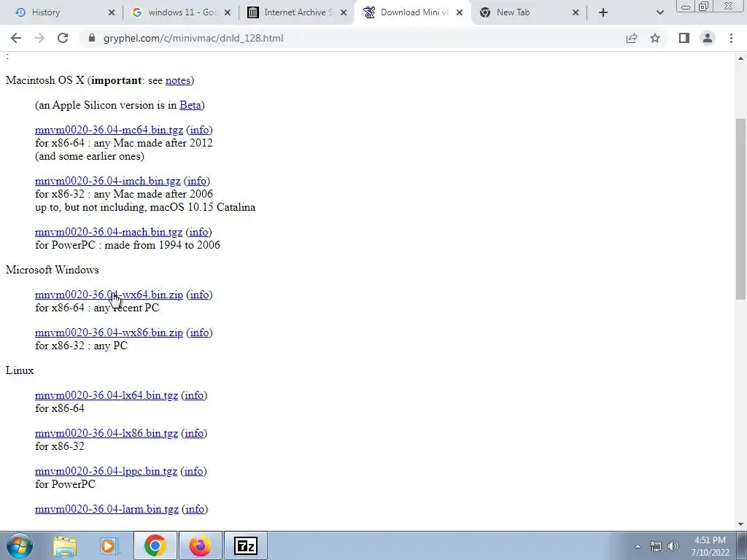The image size is (747, 560).
Task: Share this page via the share icon
Action: point(632,38)
